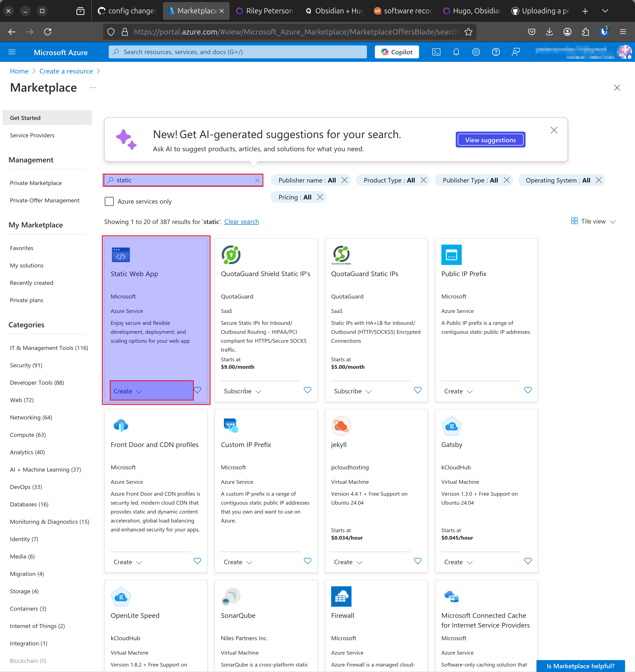Select the Developer Tools category
635x672 pixels.
[x=37, y=382]
